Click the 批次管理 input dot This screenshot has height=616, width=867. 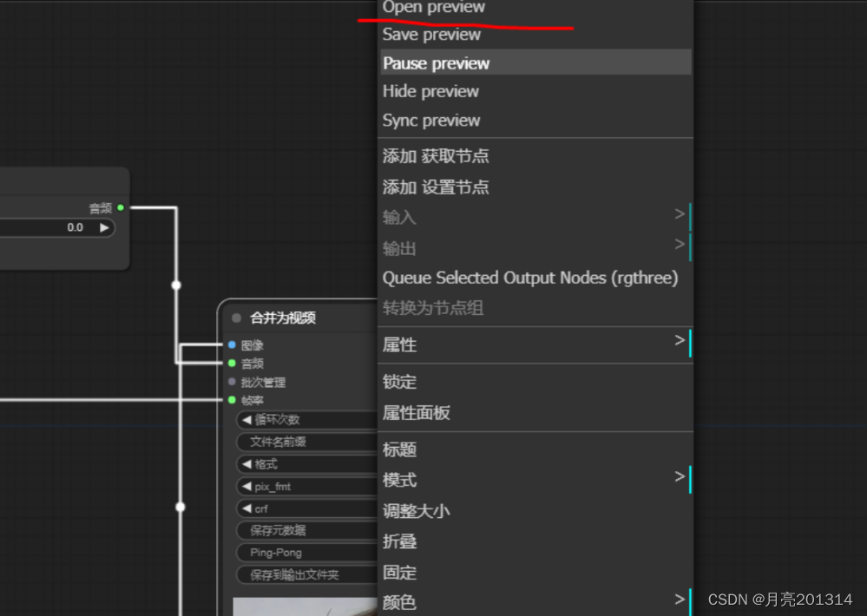tap(230, 382)
